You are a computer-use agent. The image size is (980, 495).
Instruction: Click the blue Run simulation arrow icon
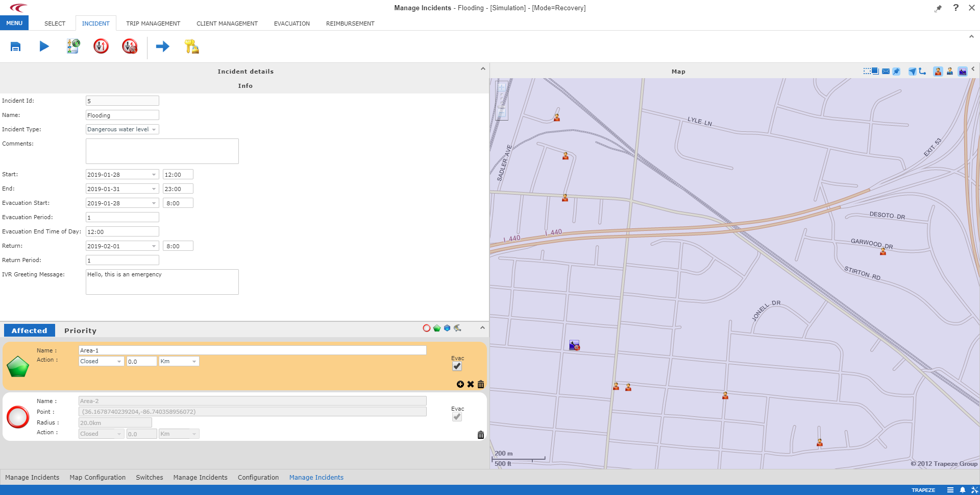tap(44, 46)
